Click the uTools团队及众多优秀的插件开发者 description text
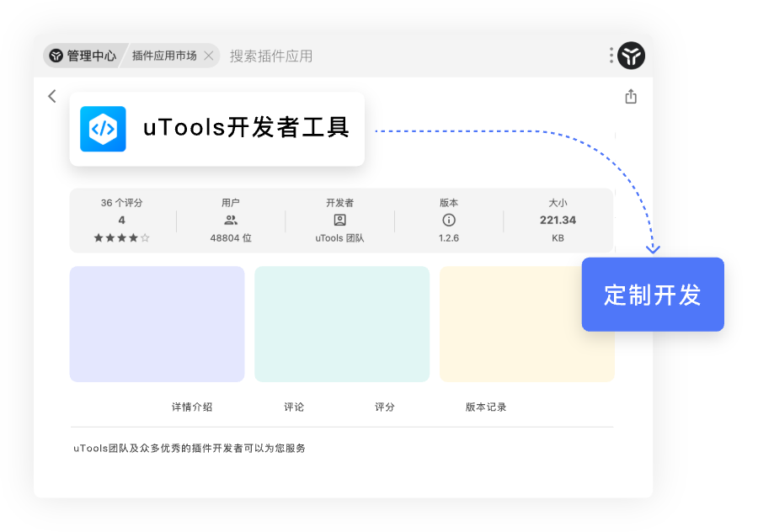The width and height of the screenshot is (758, 532). [x=189, y=449]
